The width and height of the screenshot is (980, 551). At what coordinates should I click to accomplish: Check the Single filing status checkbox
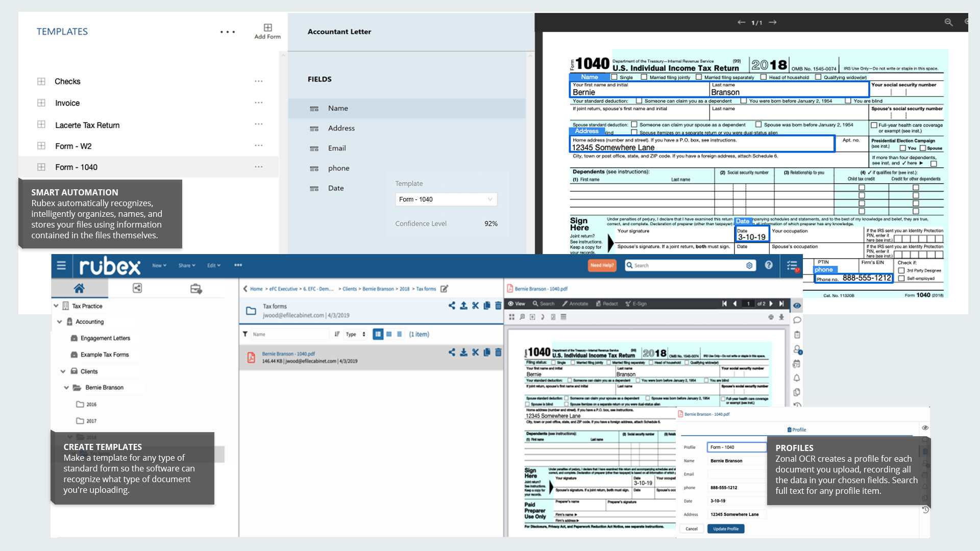coord(614,77)
